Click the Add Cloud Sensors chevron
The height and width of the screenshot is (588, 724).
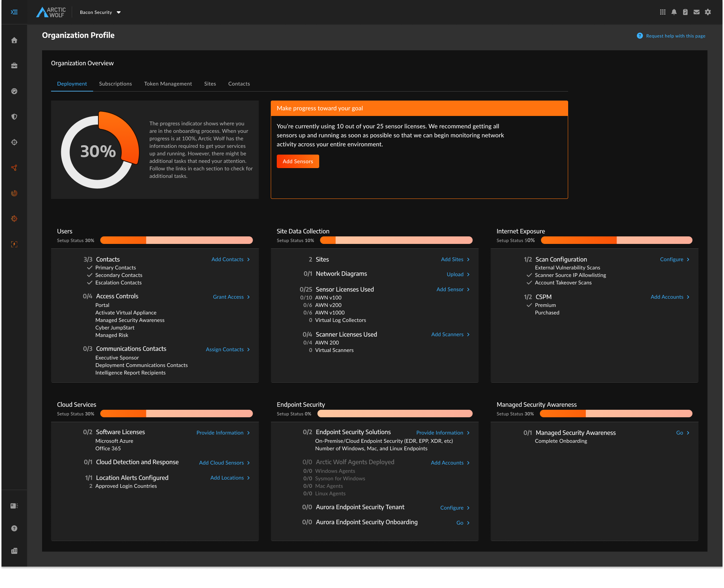point(248,463)
